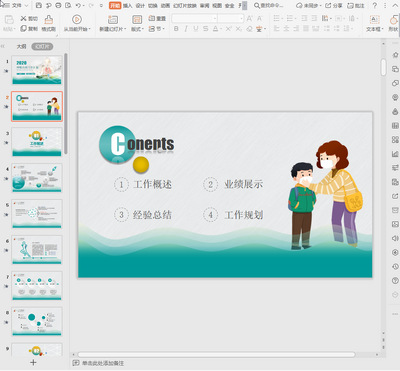Click the 批注 comment button
Viewport: 400px width, 371px height.
[356, 6]
